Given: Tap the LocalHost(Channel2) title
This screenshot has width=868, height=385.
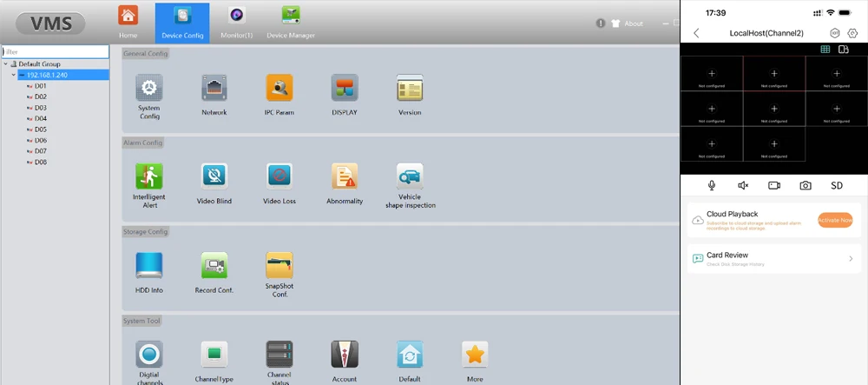Looking at the screenshot, I should tap(766, 33).
